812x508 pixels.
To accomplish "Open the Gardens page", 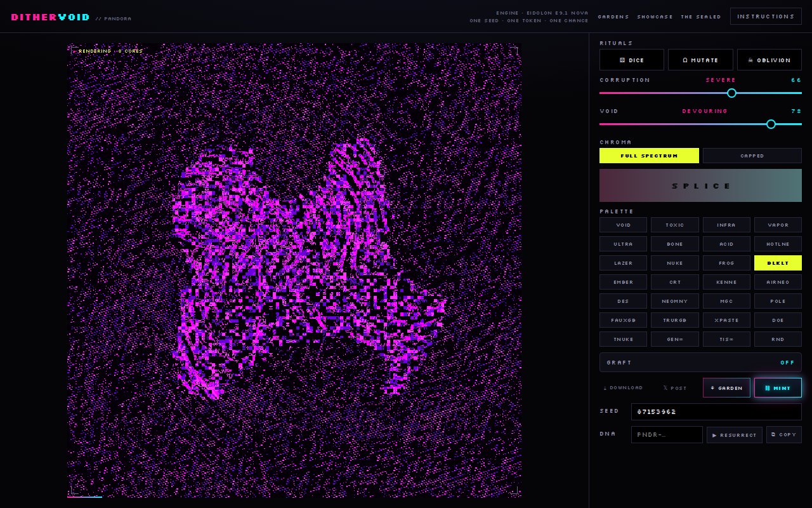I will tap(613, 17).
